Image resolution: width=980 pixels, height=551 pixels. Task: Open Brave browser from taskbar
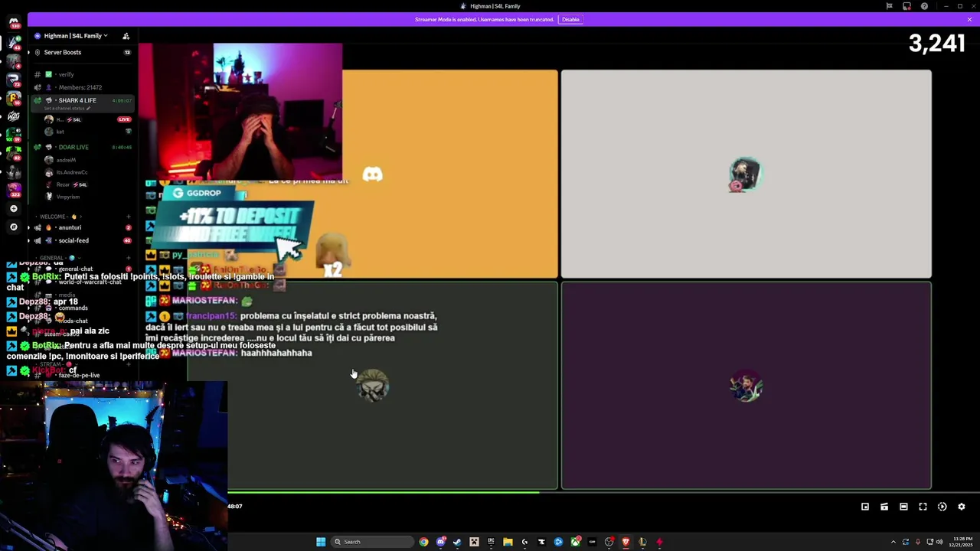[x=626, y=542]
